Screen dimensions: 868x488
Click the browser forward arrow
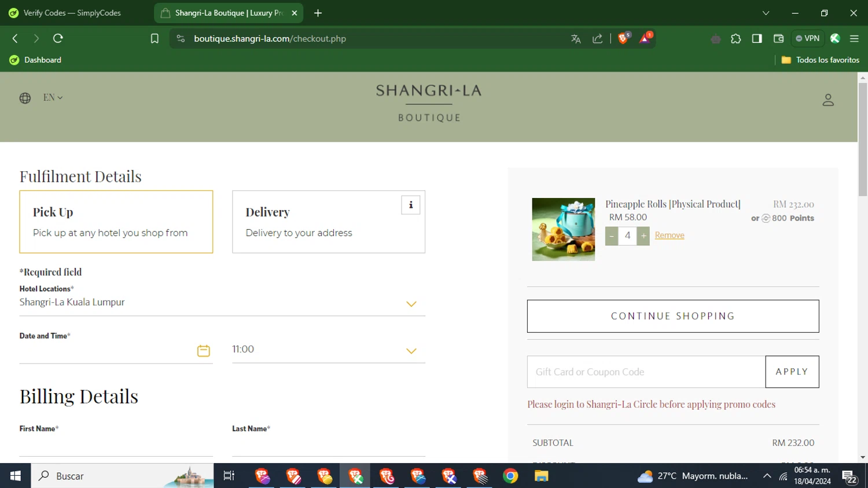click(x=36, y=38)
